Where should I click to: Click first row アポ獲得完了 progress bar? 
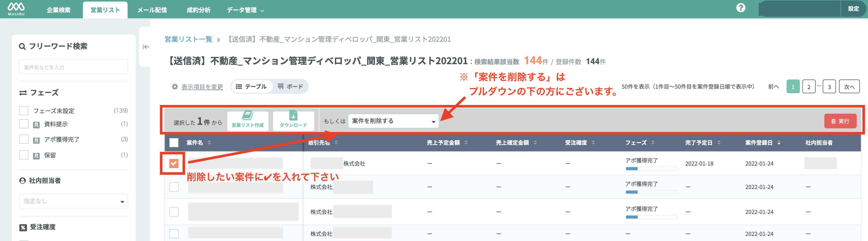coord(651,169)
